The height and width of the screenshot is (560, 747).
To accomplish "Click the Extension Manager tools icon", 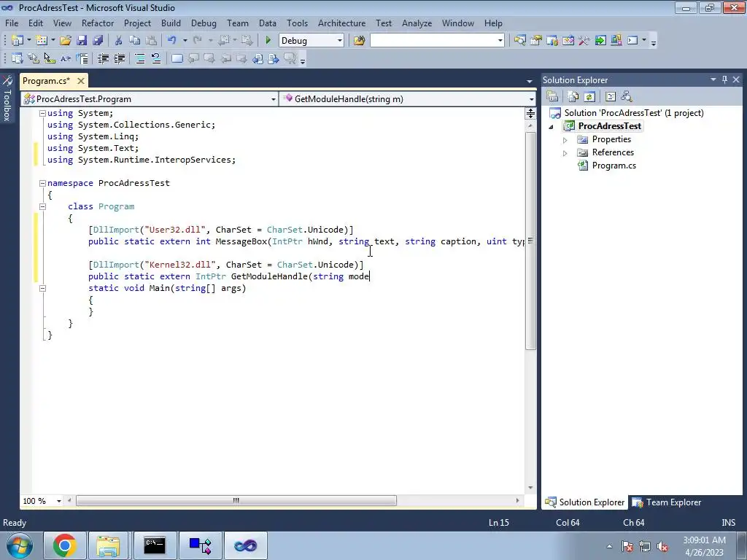I will (584, 41).
